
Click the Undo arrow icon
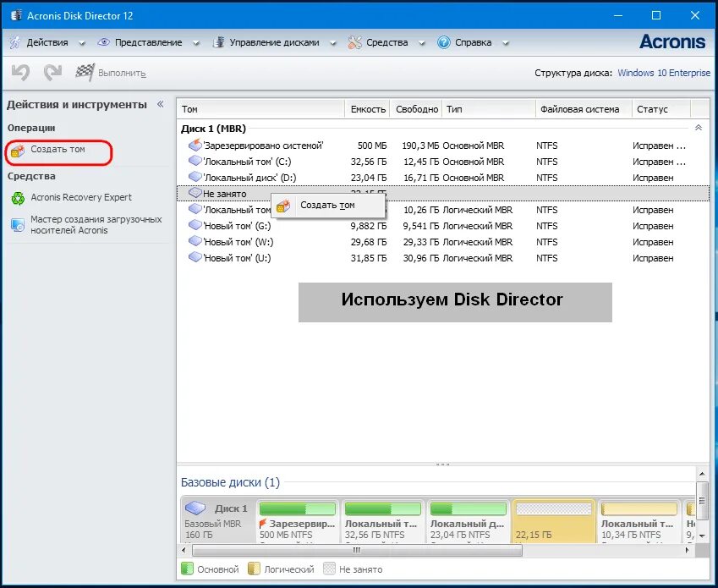point(20,73)
